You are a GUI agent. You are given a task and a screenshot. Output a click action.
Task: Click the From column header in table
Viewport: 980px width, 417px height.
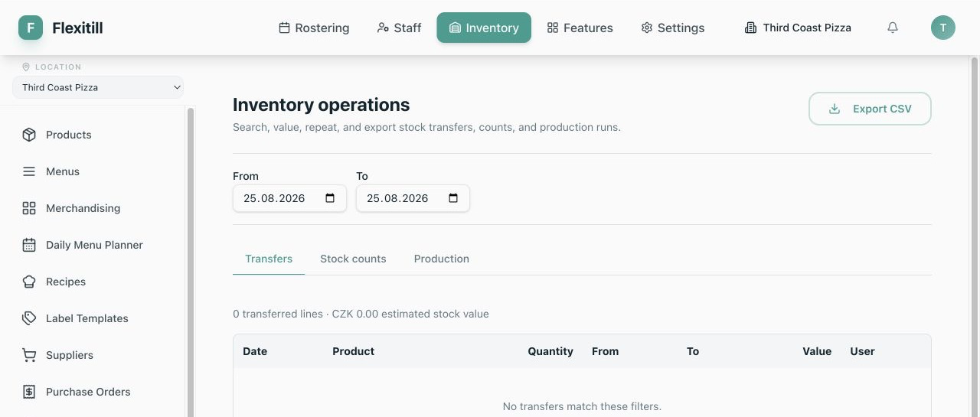click(x=605, y=351)
